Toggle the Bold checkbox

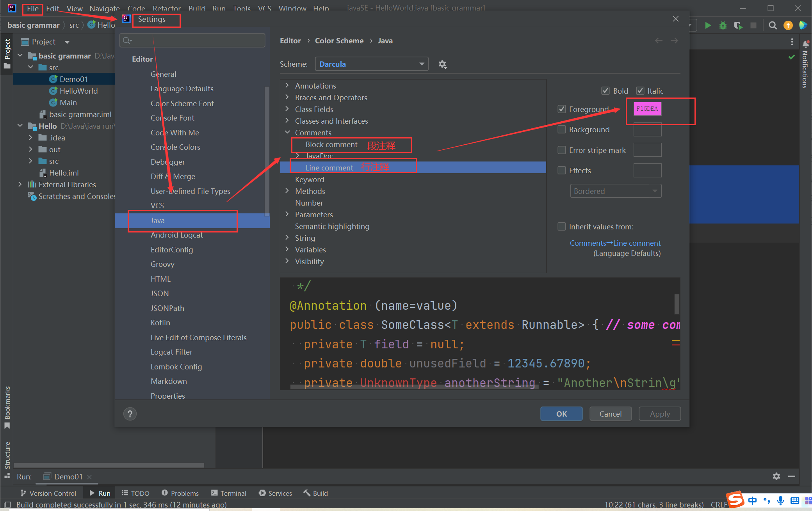(x=605, y=91)
